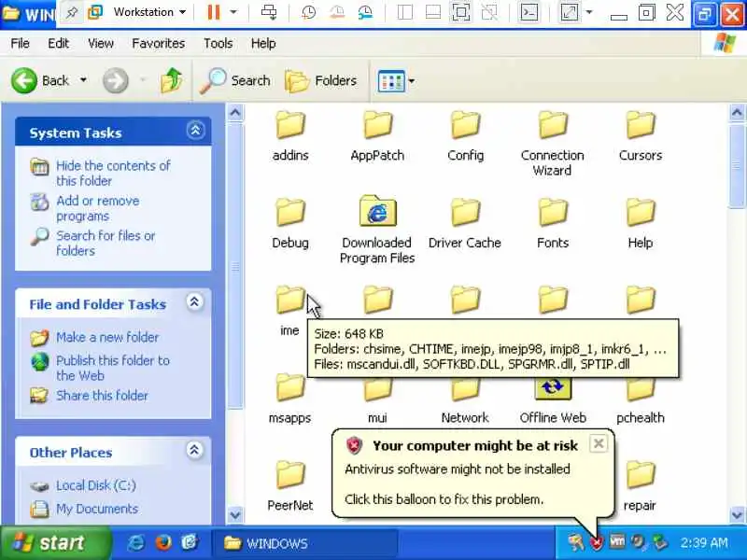This screenshot has width=747, height=560.
Task: Open the Help menu
Action: (x=263, y=43)
